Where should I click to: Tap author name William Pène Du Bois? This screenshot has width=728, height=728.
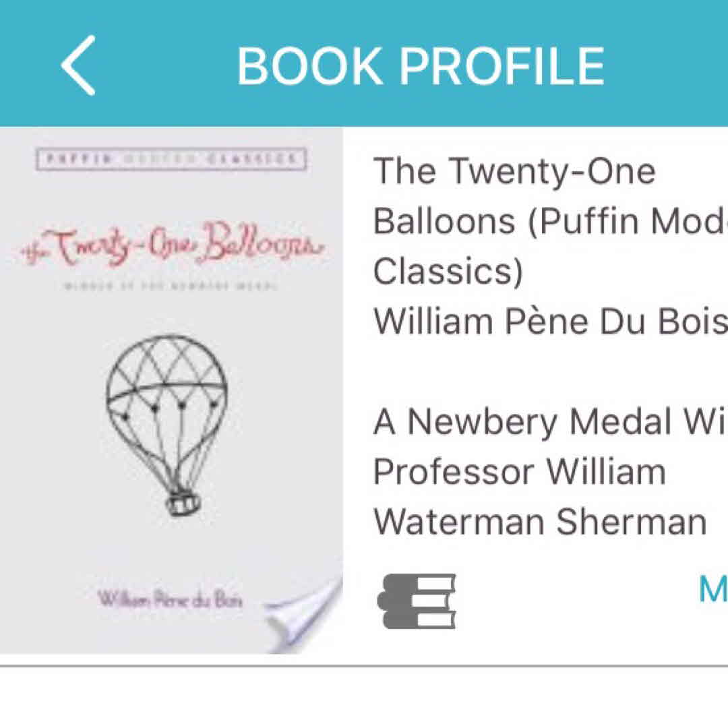549,322
